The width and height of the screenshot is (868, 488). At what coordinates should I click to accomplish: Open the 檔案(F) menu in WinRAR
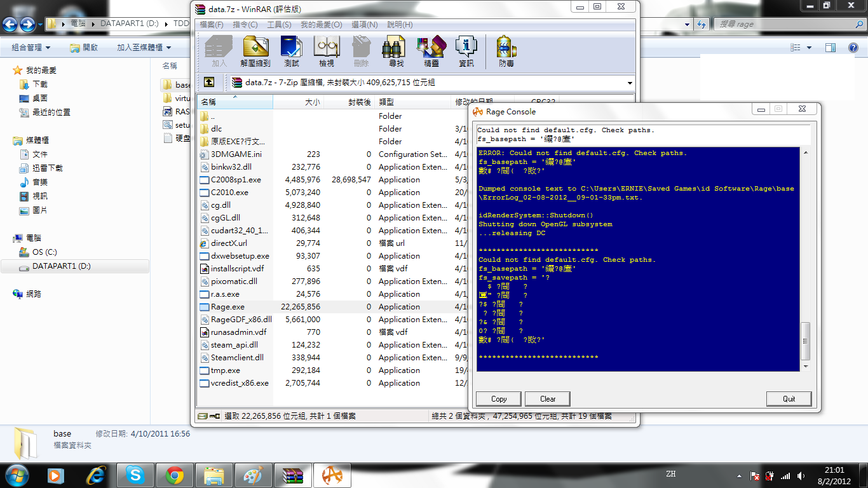(212, 25)
